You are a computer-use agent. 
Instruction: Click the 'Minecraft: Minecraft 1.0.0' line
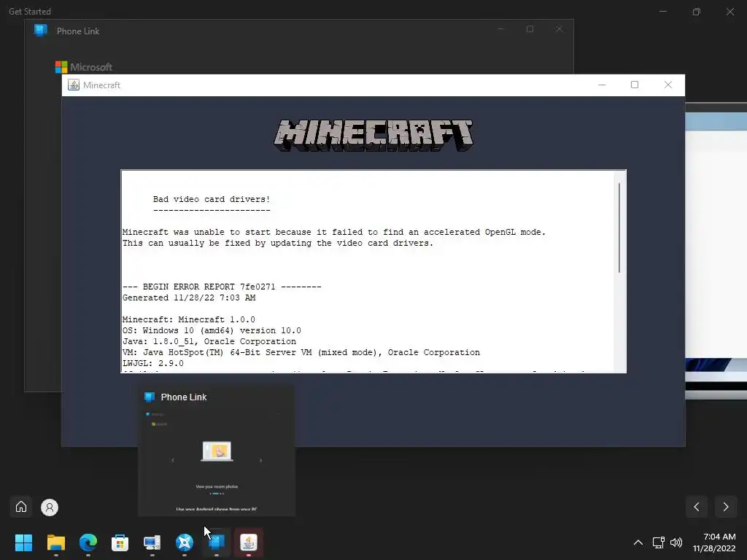(x=189, y=319)
